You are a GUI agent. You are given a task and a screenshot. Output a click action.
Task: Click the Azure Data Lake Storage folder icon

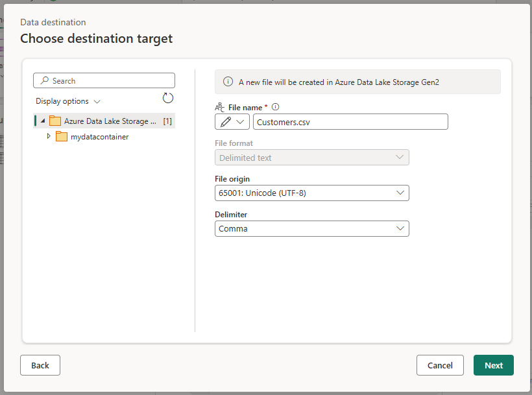(x=55, y=121)
